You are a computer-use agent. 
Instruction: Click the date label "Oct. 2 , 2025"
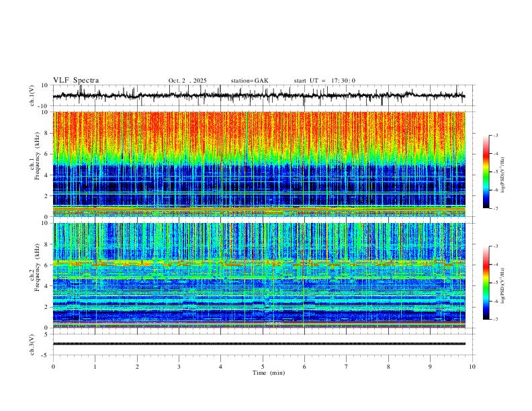[187, 81]
